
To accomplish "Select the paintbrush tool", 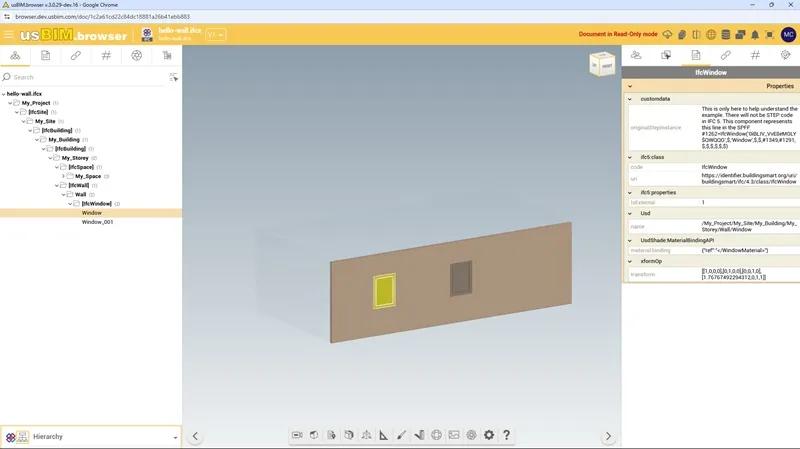I will pyautogui.click(x=402, y=435).
